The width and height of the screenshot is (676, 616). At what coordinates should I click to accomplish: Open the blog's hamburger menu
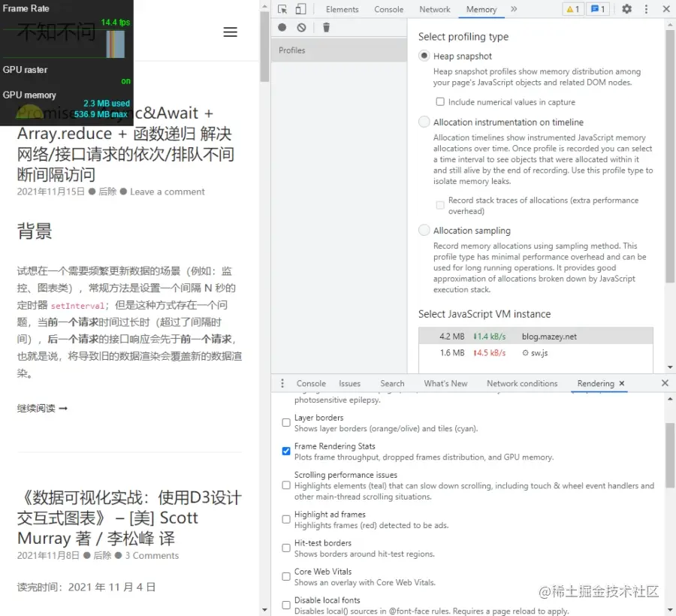coord(231,32)
